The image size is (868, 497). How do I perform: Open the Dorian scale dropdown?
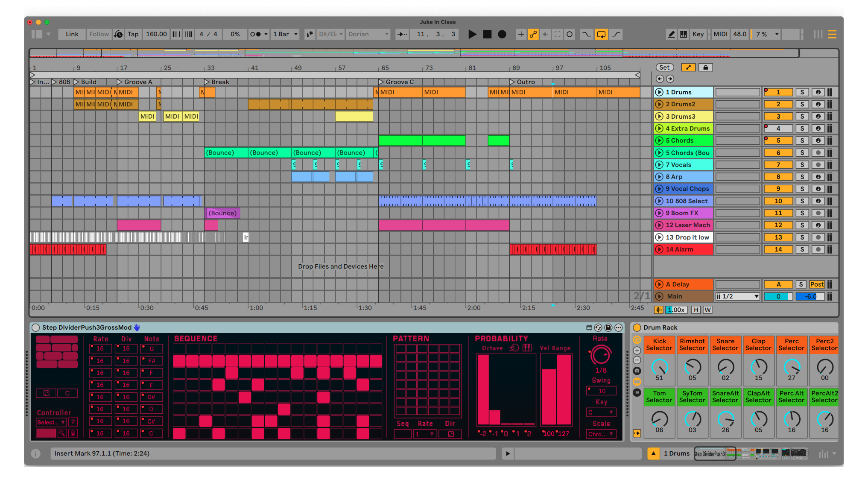(368, 34)
